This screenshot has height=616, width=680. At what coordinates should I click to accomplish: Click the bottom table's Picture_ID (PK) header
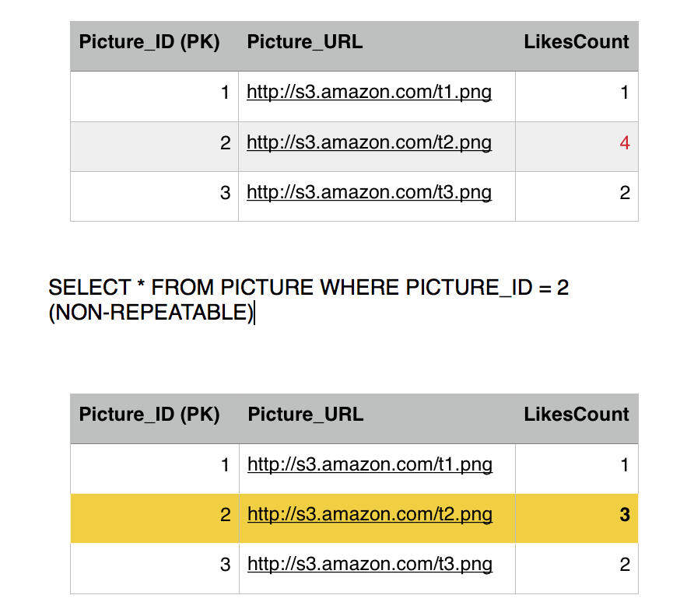(x=149, y=415)
